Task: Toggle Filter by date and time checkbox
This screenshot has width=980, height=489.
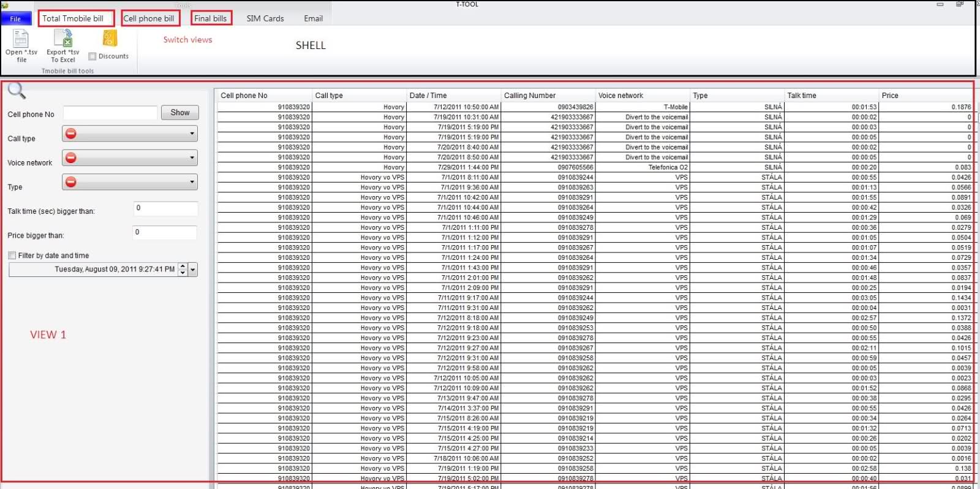Action: click(x=12, y=256)
